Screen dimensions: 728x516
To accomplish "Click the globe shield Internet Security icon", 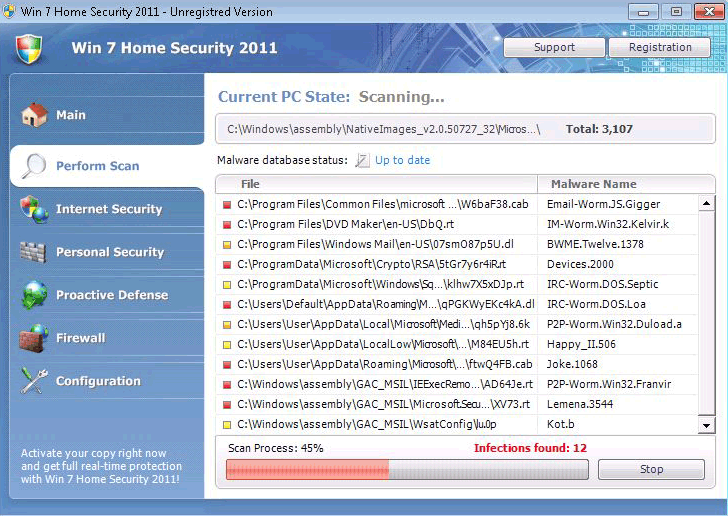I will 34,209.
